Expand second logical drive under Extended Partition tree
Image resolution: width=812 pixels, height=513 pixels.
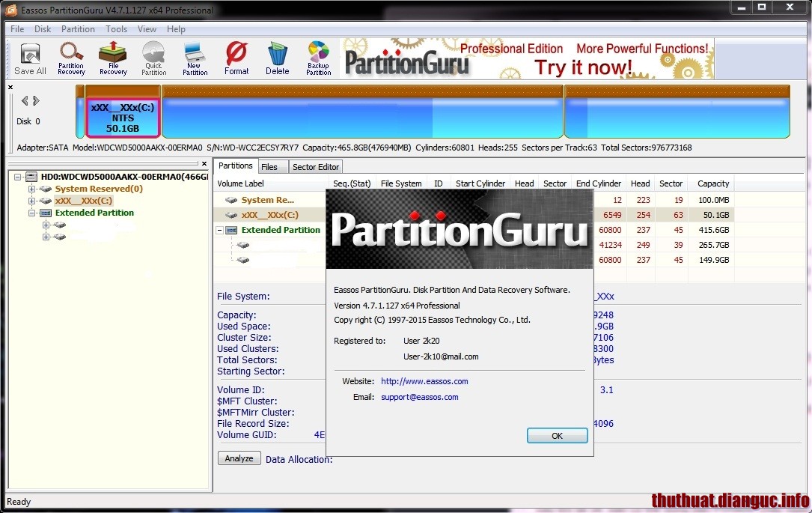coord(46,237)
